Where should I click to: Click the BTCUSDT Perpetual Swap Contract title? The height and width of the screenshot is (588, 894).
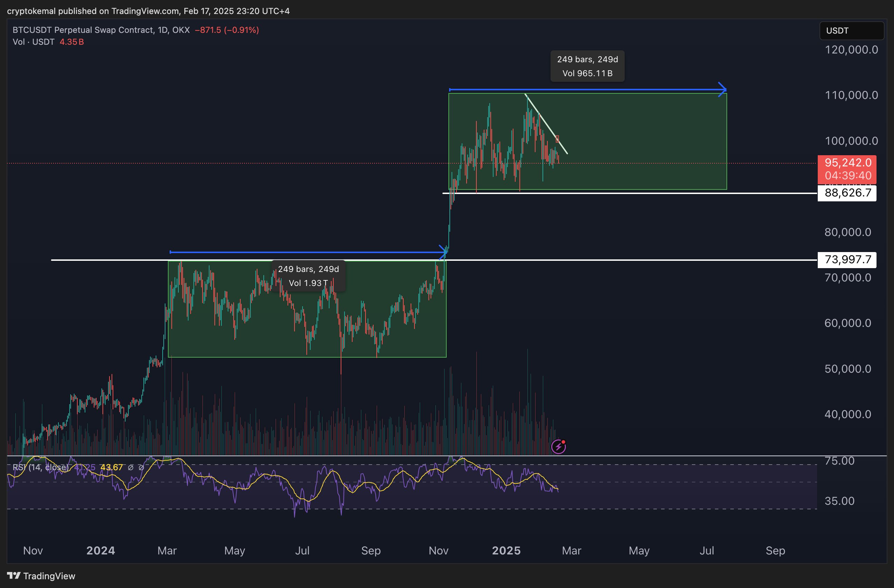coord(83,30)
